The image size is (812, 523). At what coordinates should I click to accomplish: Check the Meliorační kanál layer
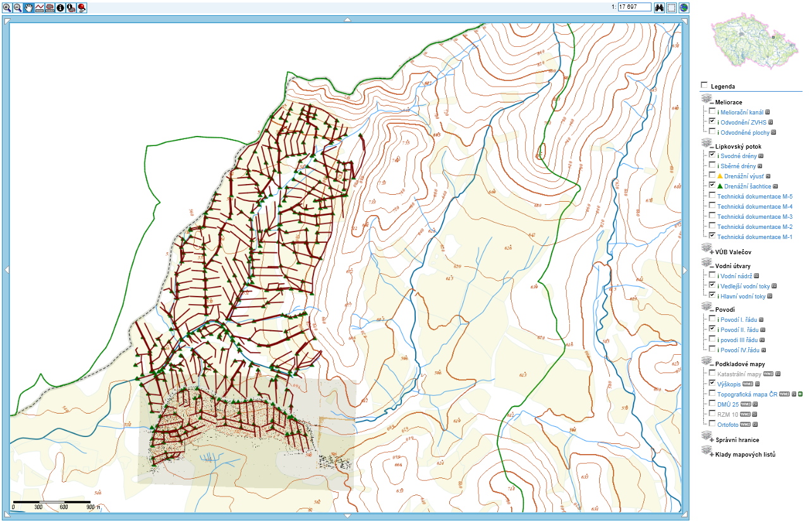tap(712, 111)
